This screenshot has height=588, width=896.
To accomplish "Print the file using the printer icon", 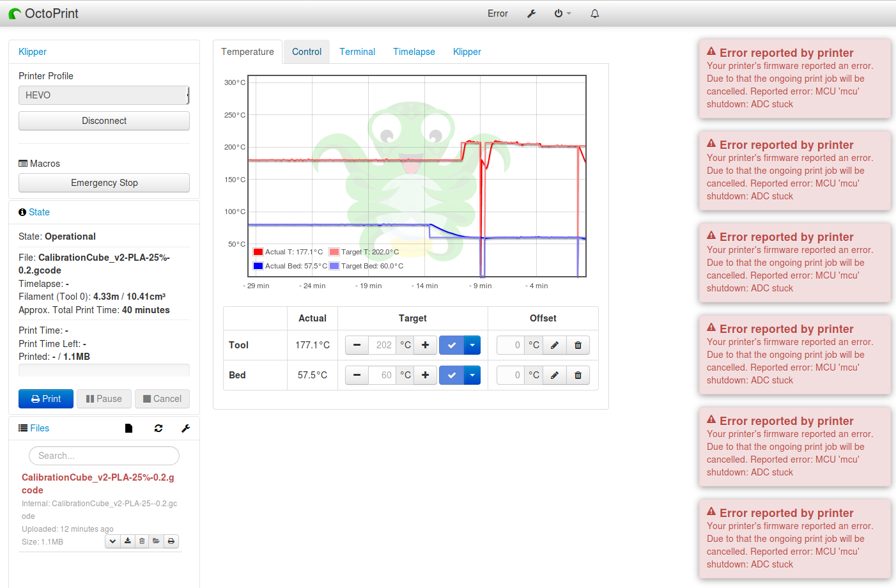I will pos(171,541).
